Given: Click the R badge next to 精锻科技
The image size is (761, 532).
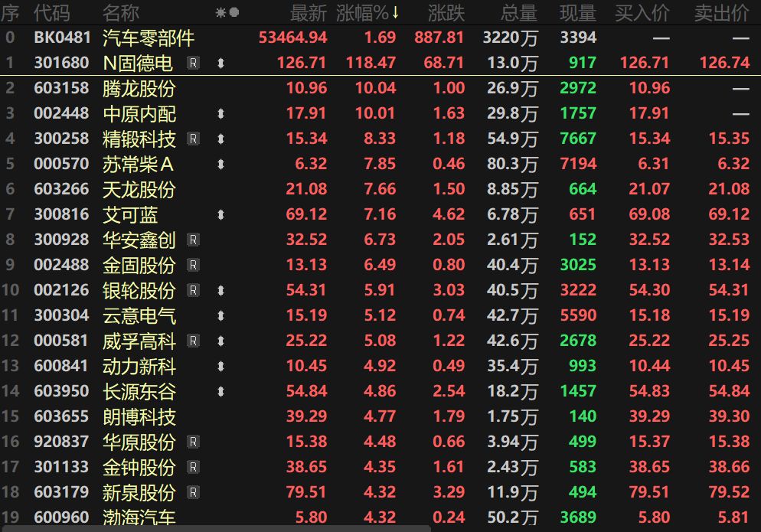Looking at the screenshot, I should click(193, 139).
